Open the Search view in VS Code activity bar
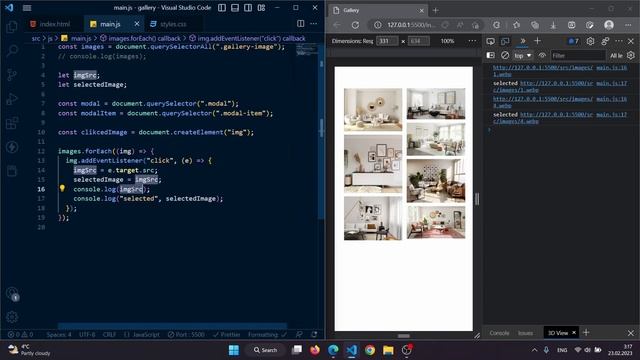The image size is (640, 360). pos(12,51)
